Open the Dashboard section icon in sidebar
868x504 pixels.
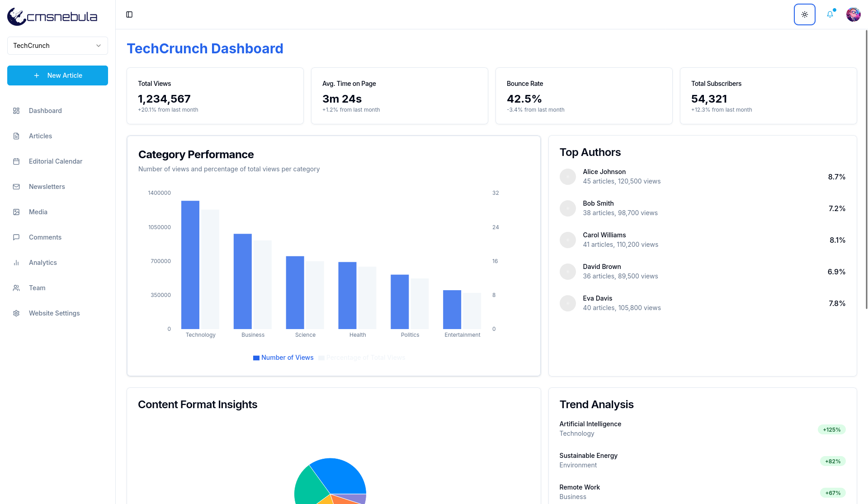(x=16, y=111)
